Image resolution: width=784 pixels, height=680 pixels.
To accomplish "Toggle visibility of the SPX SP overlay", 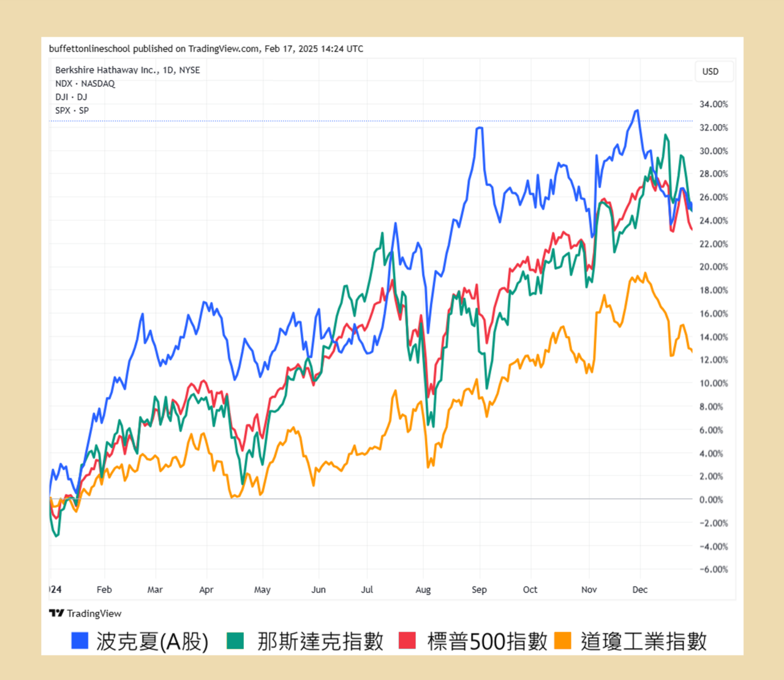I will (72, 110).
